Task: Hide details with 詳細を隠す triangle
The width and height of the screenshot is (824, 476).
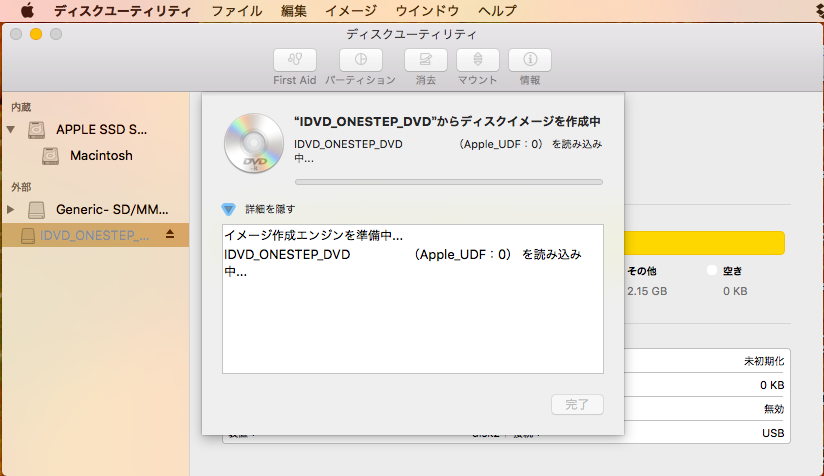Action: pyautogui.click(x=228, y=209)
